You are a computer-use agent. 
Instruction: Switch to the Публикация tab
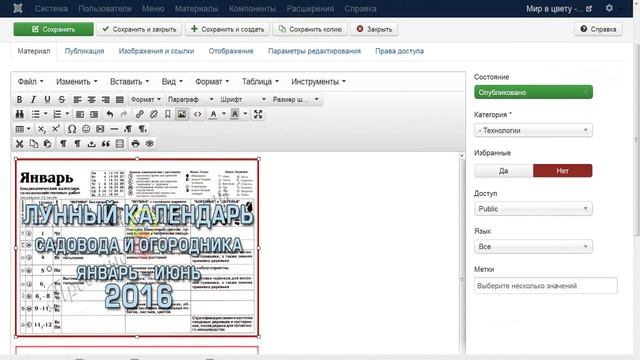pyautogui.click(x=84, y=51)
